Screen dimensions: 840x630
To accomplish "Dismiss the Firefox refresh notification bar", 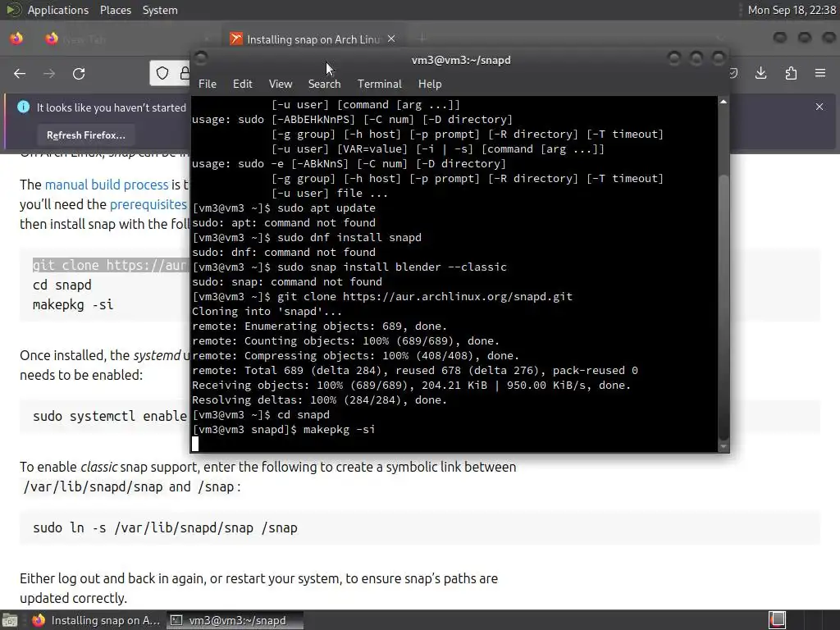I will pos(819,107).
